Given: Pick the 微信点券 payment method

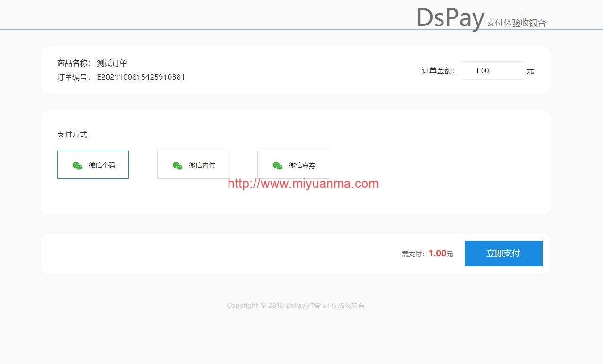Looking at the screenshot, I should [293, 165].
